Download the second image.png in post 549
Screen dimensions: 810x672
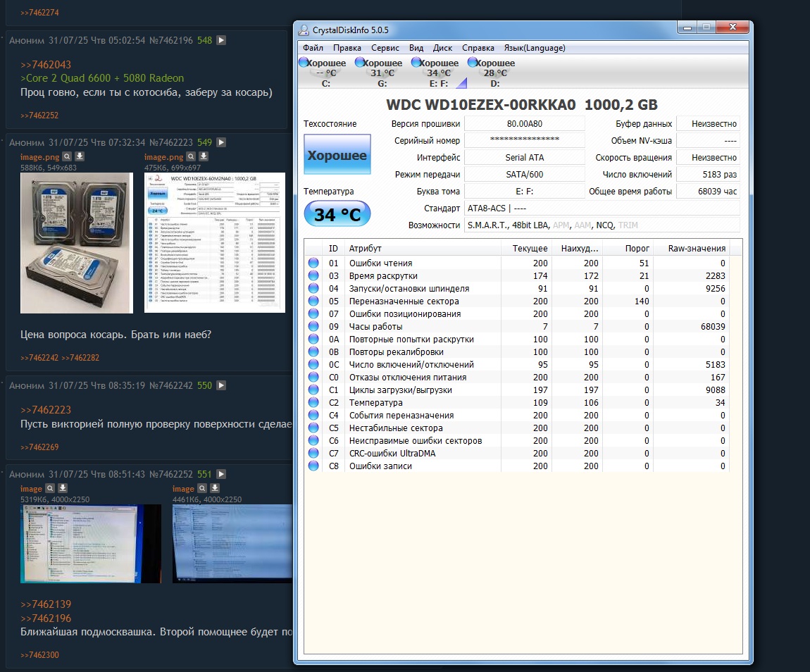(204, 156)
